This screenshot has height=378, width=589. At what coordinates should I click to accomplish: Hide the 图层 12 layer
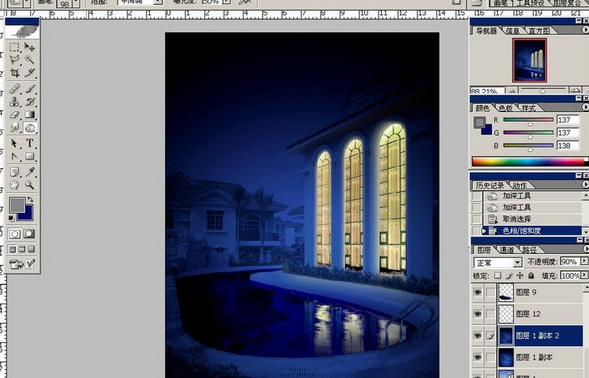tap(477, 313)
